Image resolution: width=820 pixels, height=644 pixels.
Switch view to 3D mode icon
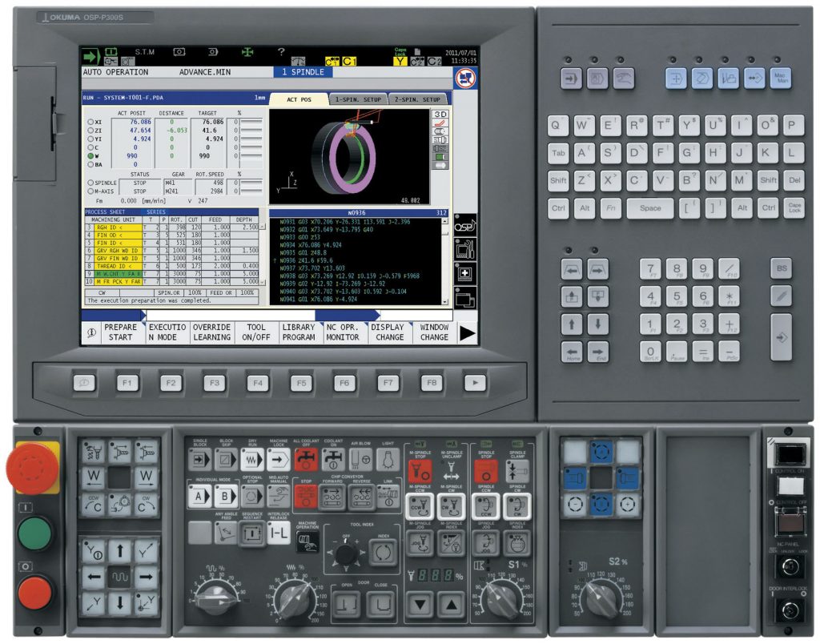coord(440,114)
